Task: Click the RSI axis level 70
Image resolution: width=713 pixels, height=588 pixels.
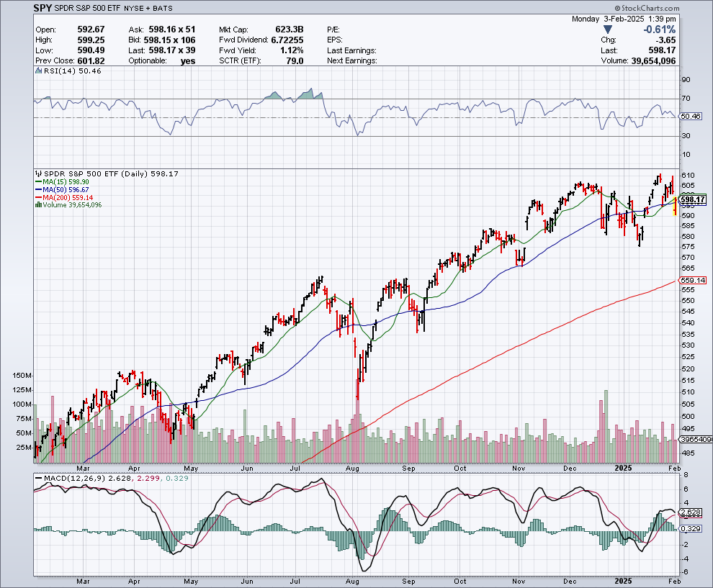Action: pos(686,98)
